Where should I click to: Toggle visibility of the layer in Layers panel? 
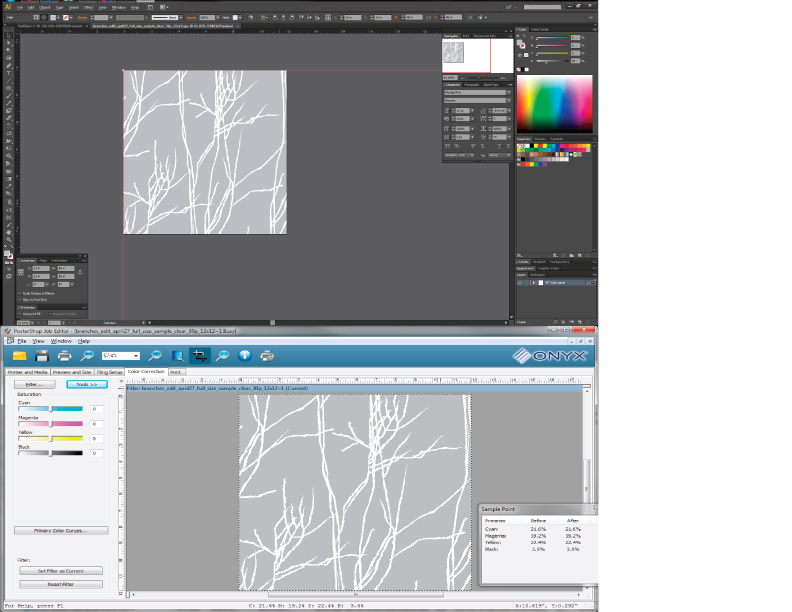pyautogui.click(x=520, y=283)
